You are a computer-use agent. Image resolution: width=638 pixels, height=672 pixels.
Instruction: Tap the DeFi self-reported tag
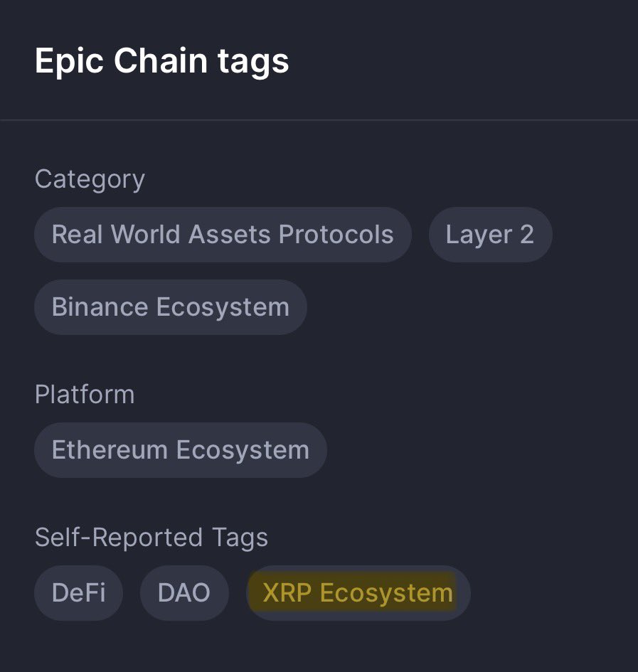pos(79,592)
